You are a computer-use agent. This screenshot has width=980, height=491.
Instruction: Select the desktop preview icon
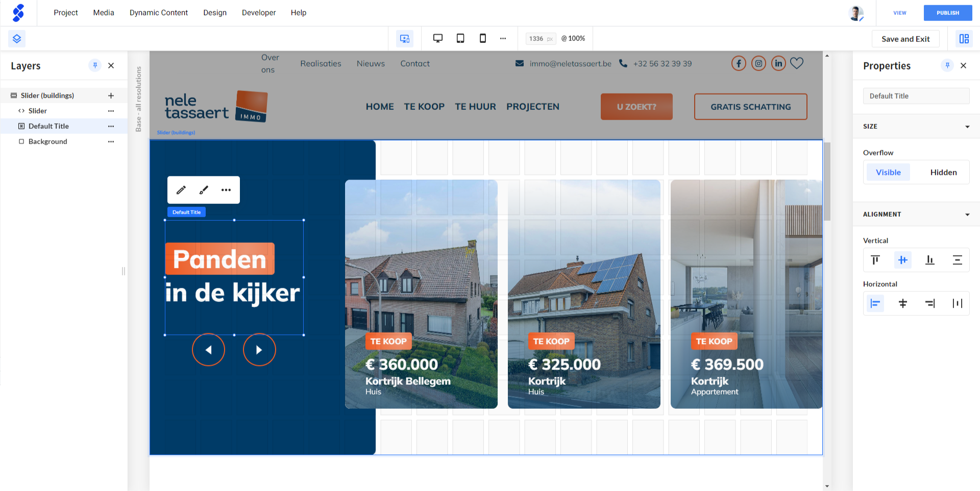pyautogui.click(x=437, y=38)
